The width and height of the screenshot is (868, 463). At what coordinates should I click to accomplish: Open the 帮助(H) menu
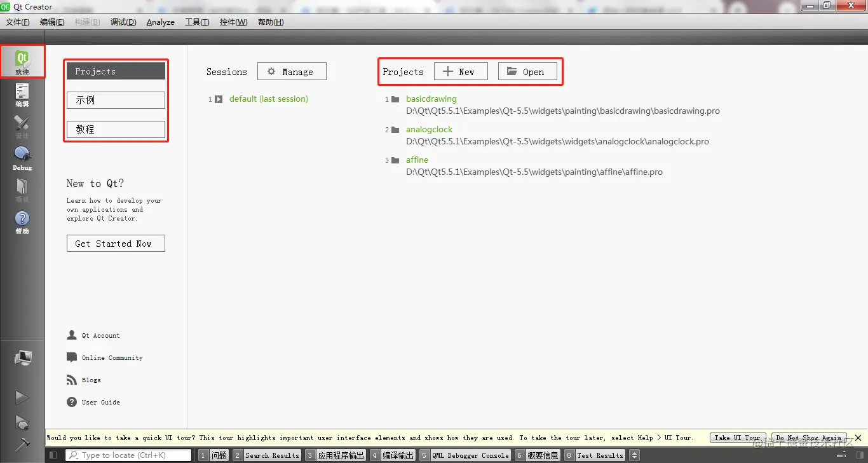point(271,22)
